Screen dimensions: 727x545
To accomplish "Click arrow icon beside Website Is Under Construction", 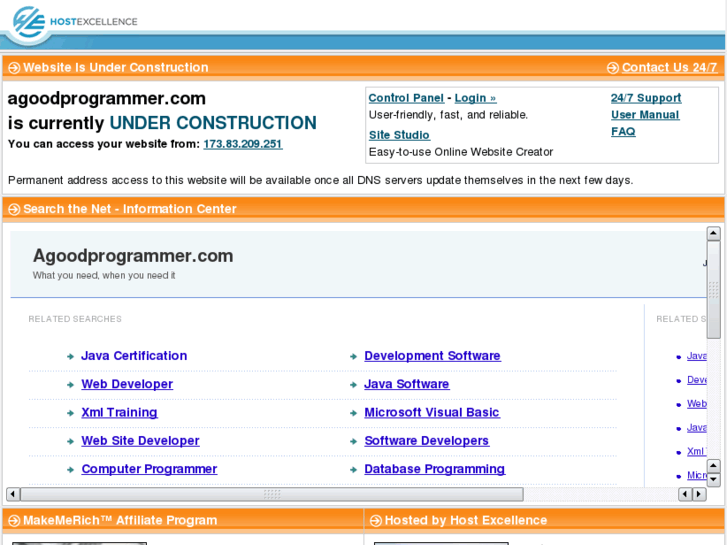I will point(14,68).
